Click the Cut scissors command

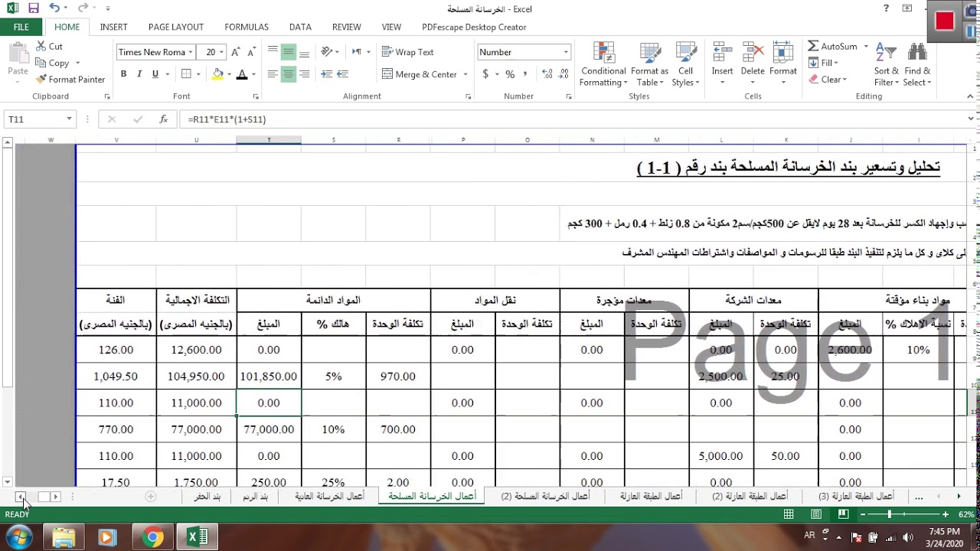tap(49, 47)
